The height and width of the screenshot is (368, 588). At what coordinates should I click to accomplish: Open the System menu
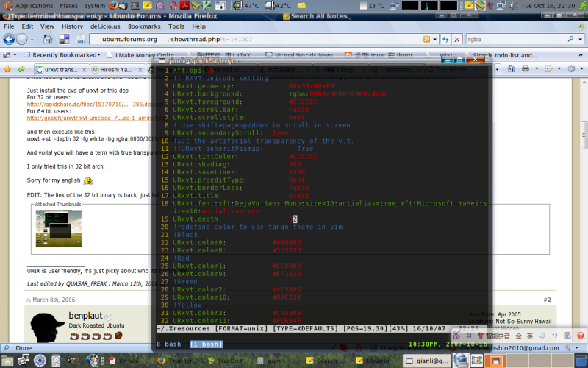pos(95,6)
